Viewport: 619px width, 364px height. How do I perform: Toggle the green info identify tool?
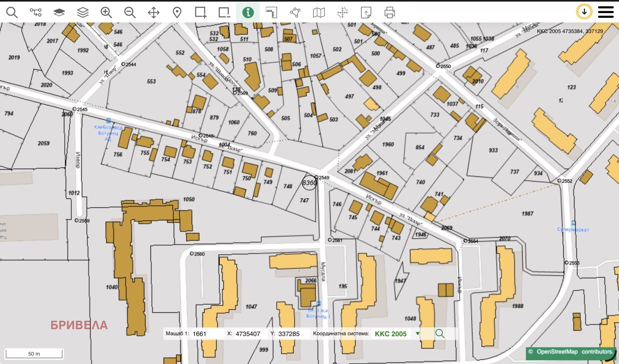click(248, 12)
